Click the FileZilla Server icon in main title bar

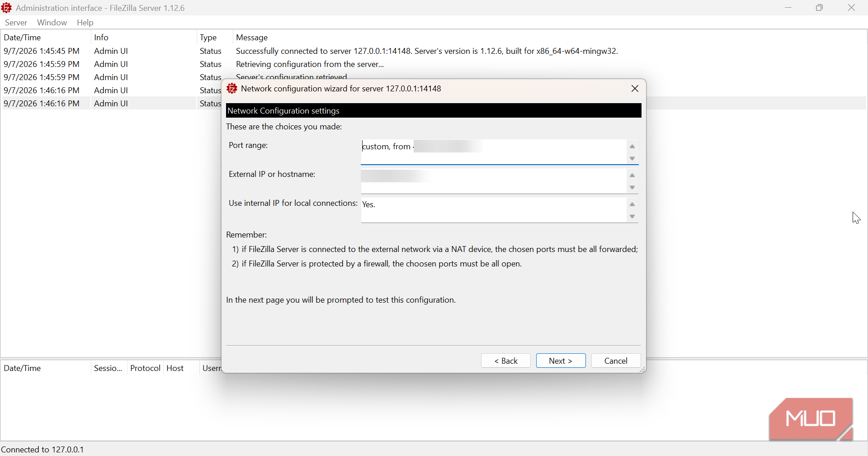point(7,8)
